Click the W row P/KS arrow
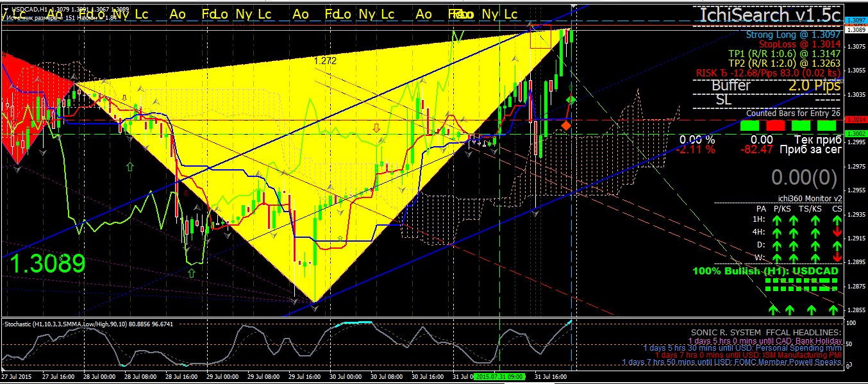The image size is (868, 384). (792, 257)
